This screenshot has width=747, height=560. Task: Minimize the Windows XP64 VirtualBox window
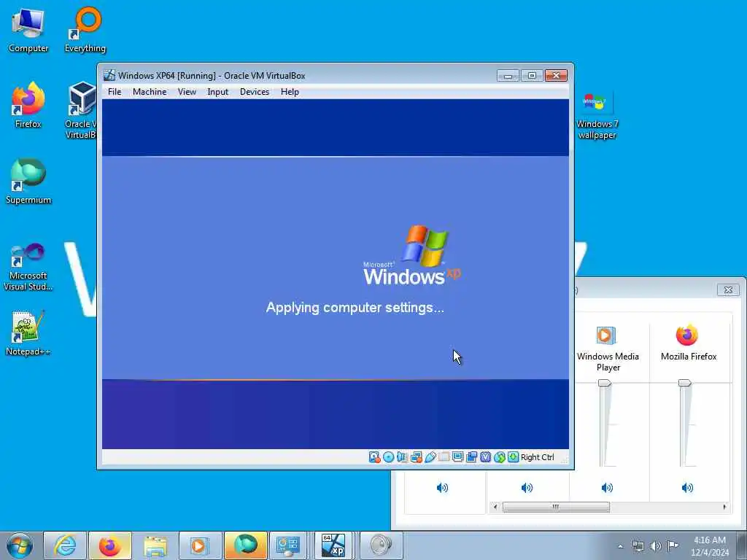(x=508, y=76)
